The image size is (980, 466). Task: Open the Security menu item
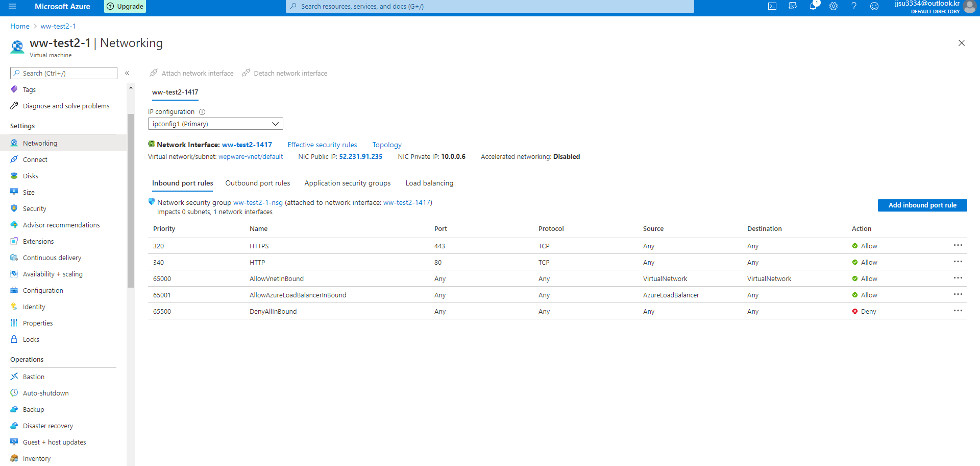pyautogui.click(x=34, y=208)
